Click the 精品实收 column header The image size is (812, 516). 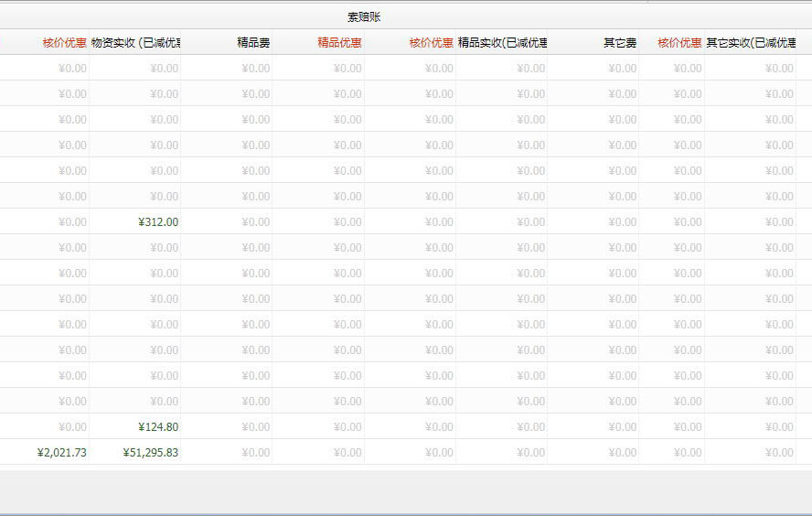502,42
